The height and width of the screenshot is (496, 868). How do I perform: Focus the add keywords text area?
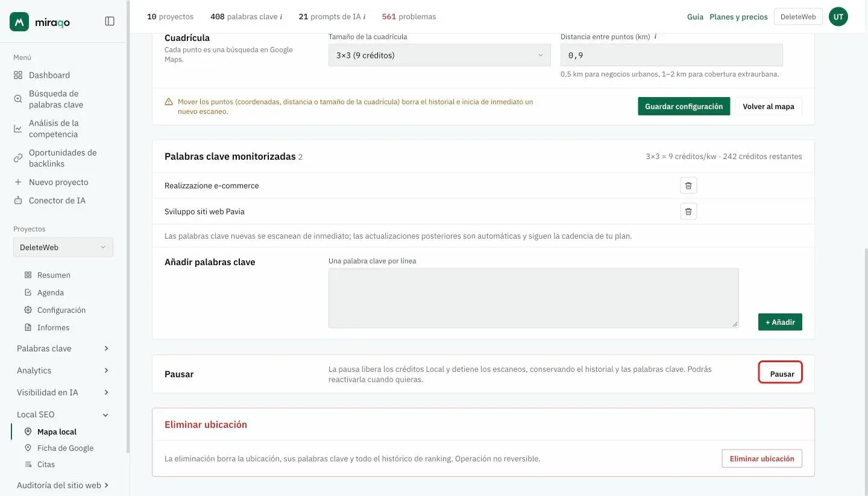(533, 298)
